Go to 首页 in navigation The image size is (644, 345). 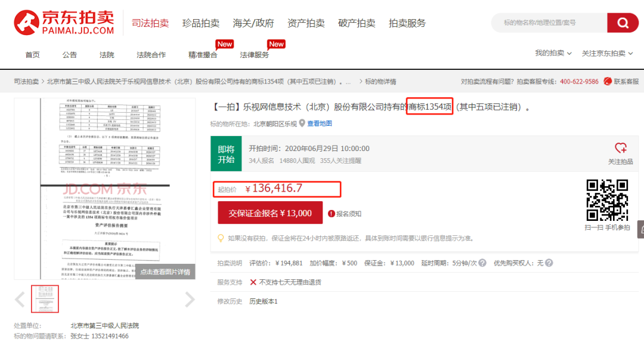32,55
